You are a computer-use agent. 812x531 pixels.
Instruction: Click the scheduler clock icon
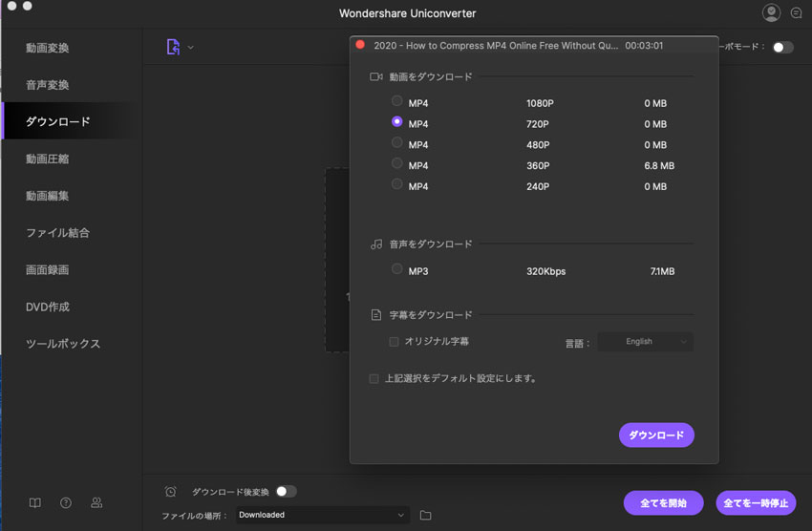pos(170,491)
